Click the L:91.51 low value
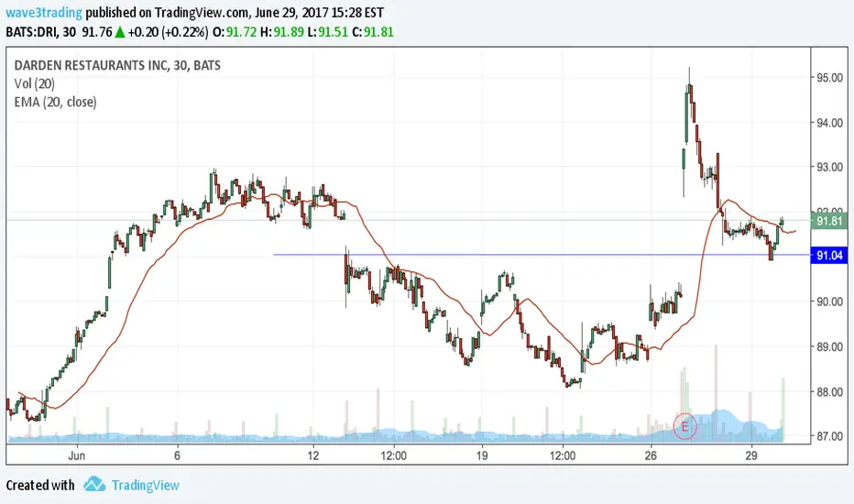Viewport: 854px width, 504px height. [327, 32]
